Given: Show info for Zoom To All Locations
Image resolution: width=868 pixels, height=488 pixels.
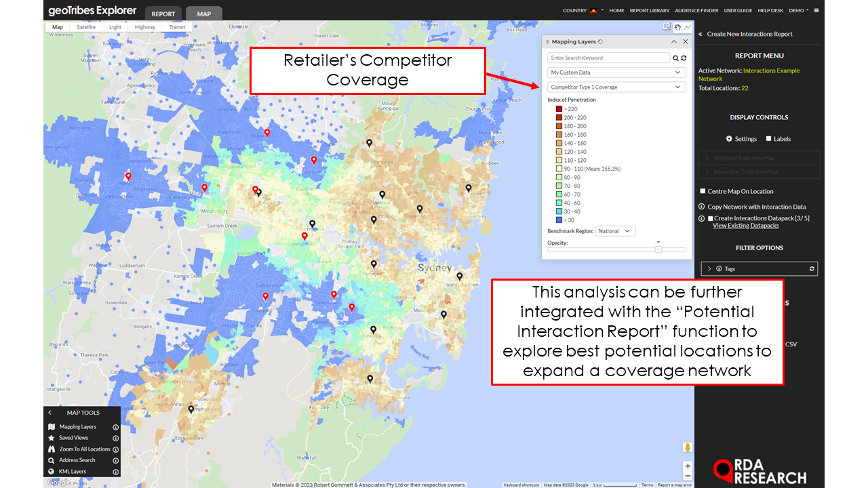Looking at the screenshot, I should click(115, 449).
